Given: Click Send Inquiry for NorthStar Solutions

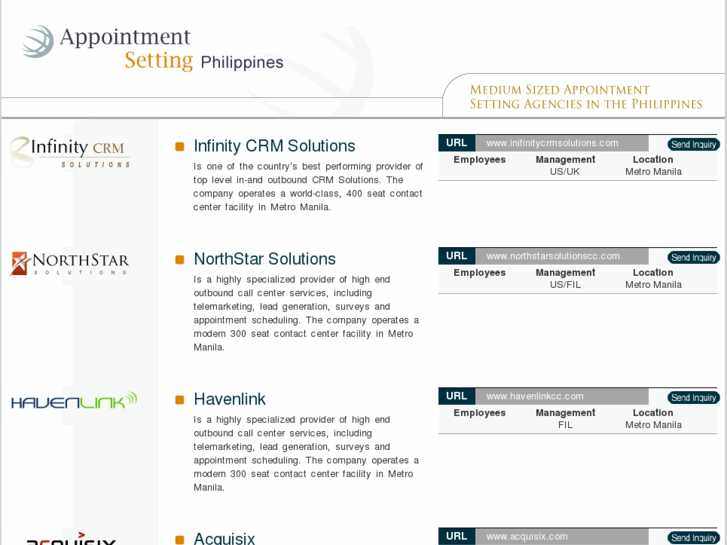Looking at the screenshot, I should pyautogui.click(x=694, y=257).
